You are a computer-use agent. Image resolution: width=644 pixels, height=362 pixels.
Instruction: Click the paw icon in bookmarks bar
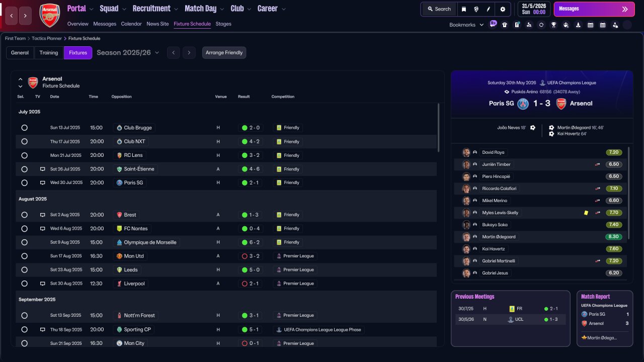tap(566, 25)
